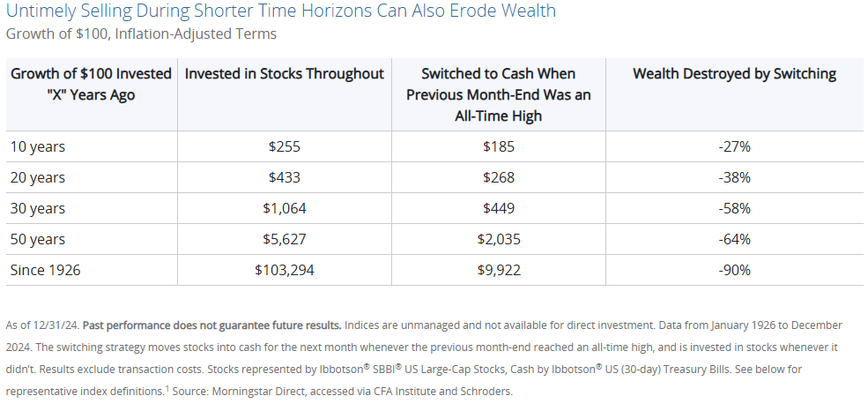Select the $2,035 value in 50 years row

tap(499, 240)
